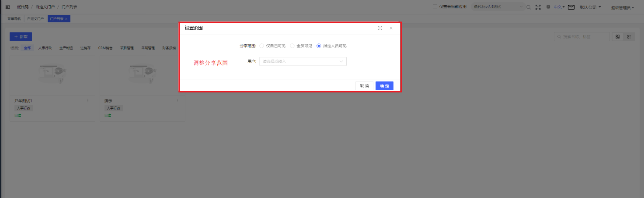Open the 中文 language dropdown
Image resolution: width=644 pixels, height=198 pixels.
[559, 7]
